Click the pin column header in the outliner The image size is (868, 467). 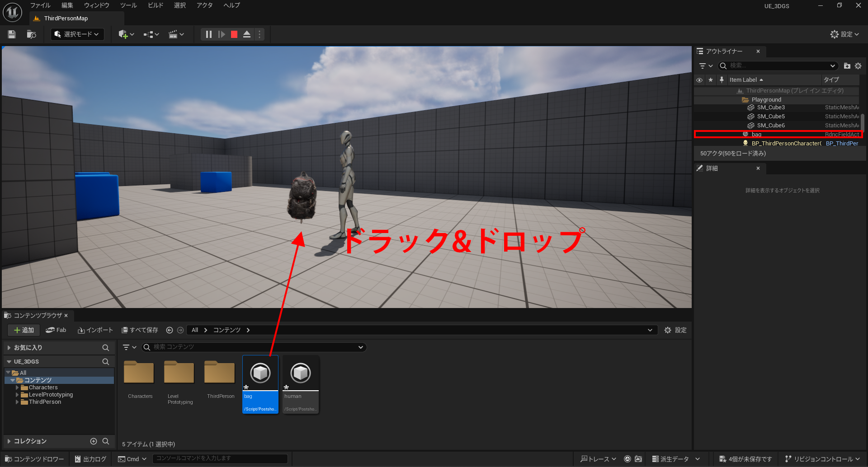point(722,80)
